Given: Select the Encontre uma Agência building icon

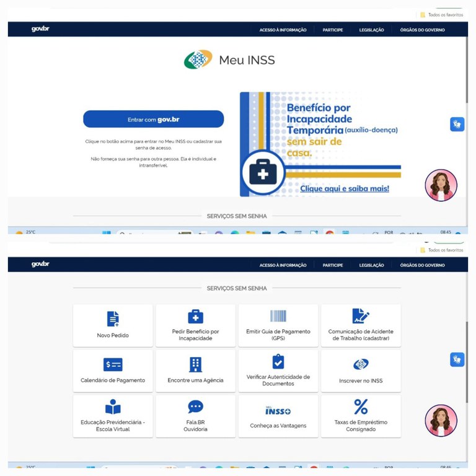Looking at the screenshot, I should [x=195, y=364].
